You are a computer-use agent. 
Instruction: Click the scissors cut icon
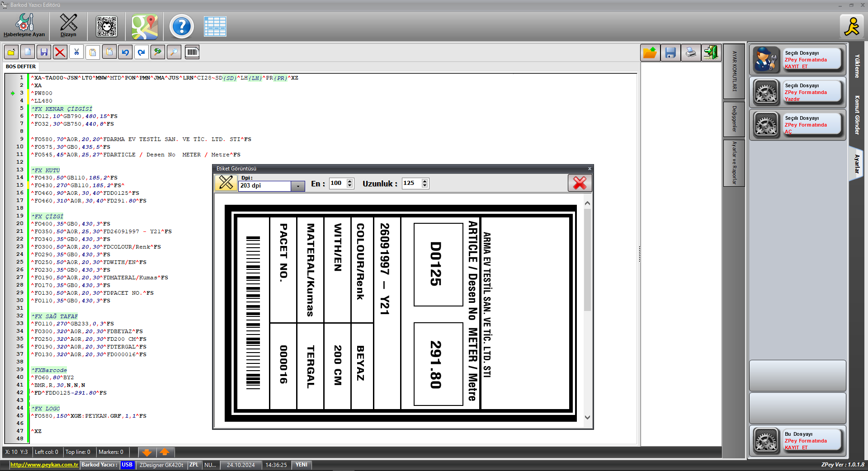click(x=76, y=52)
